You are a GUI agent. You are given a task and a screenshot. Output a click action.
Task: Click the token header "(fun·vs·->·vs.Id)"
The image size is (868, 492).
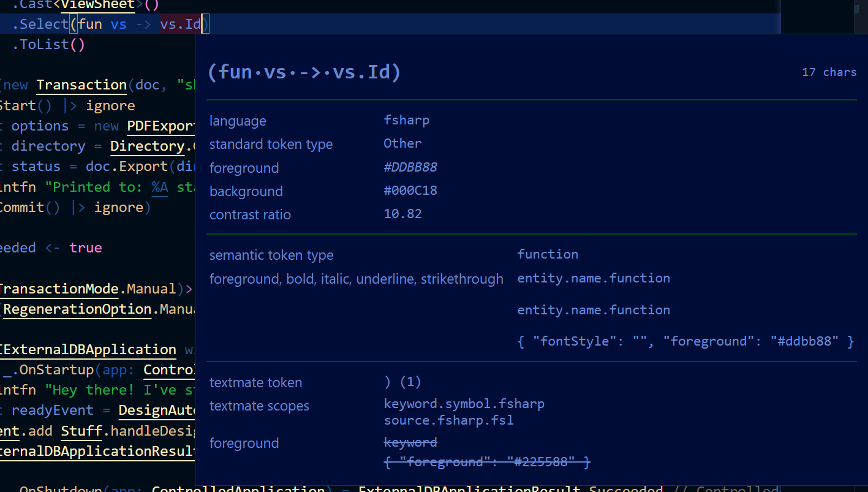click(304, 72)
